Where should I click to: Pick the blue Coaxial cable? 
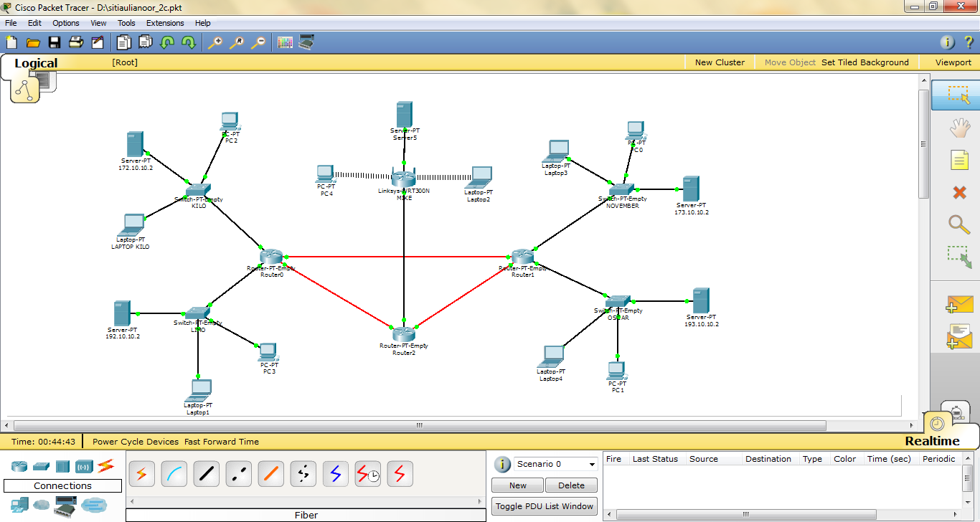[x=336, y=473]
